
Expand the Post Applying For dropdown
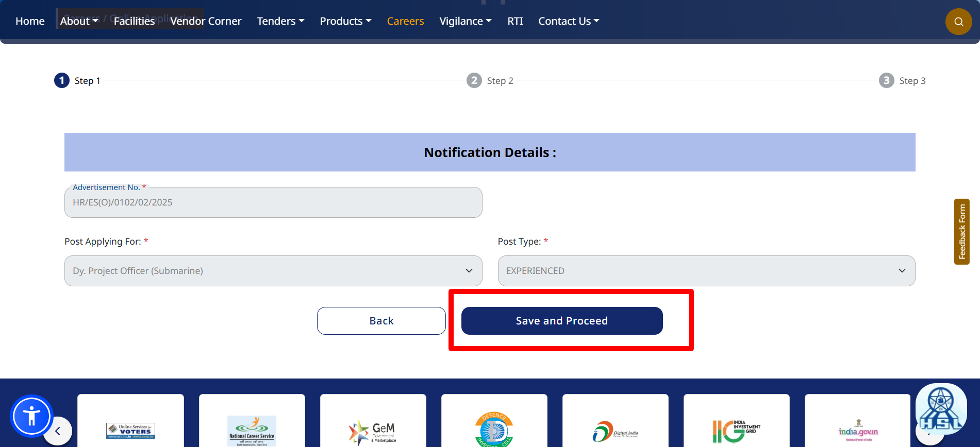tap(273, 271)
